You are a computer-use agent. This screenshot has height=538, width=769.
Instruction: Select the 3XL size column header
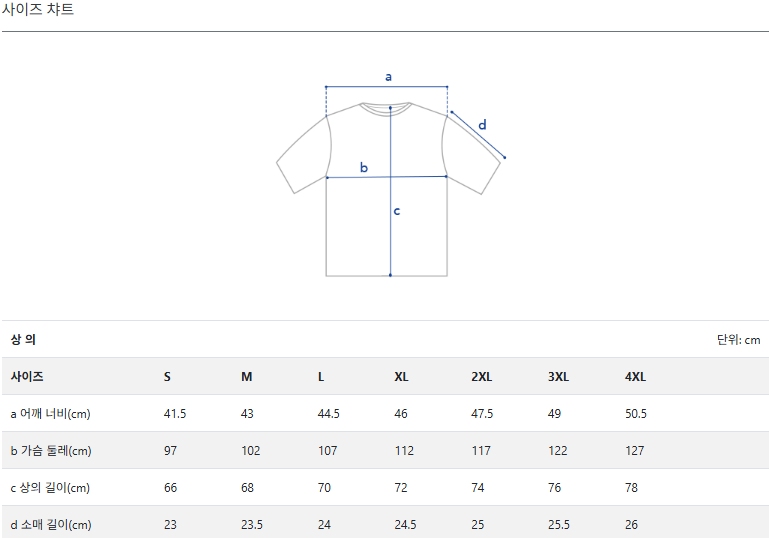click(558, 377)
